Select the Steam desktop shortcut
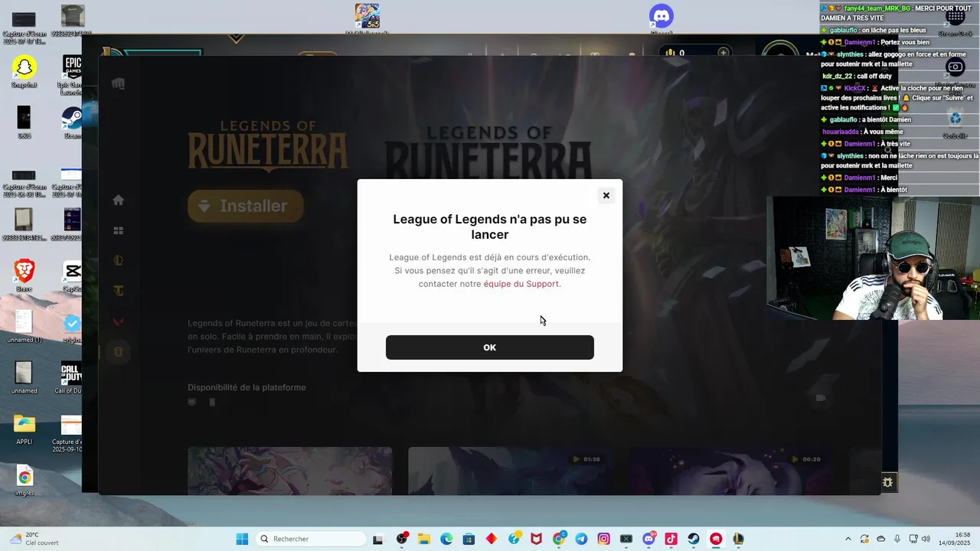Screen dimensions: 980x551 [72, 122]
